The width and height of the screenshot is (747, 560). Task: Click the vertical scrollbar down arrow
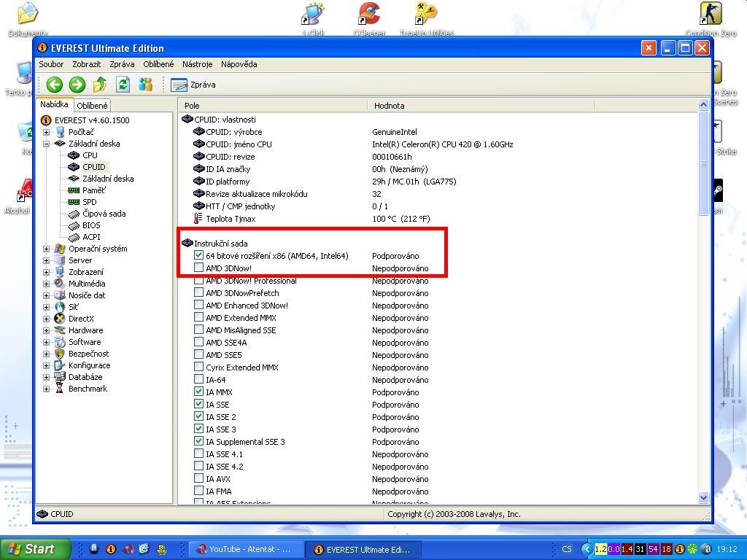[704, 497]
